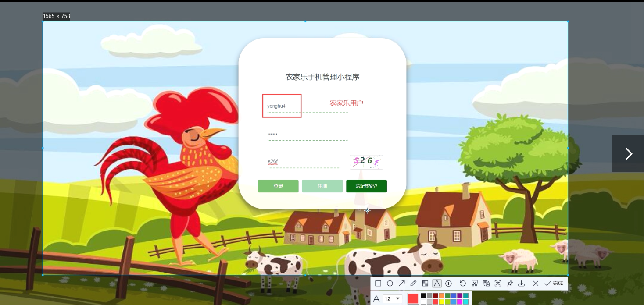Click the 登录 login button
Screen dimensions: 644x305
point(278,186)
